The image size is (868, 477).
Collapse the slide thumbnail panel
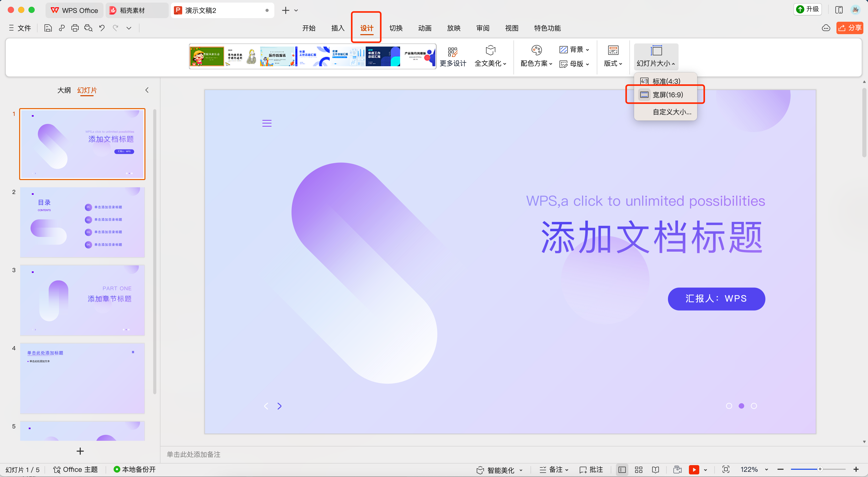click(146, 90)
